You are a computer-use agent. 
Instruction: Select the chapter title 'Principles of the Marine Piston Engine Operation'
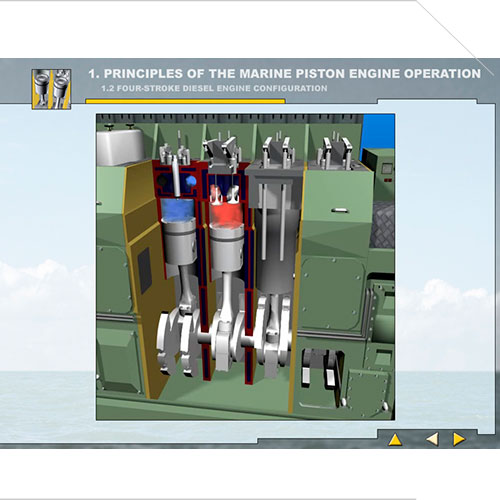285,74
